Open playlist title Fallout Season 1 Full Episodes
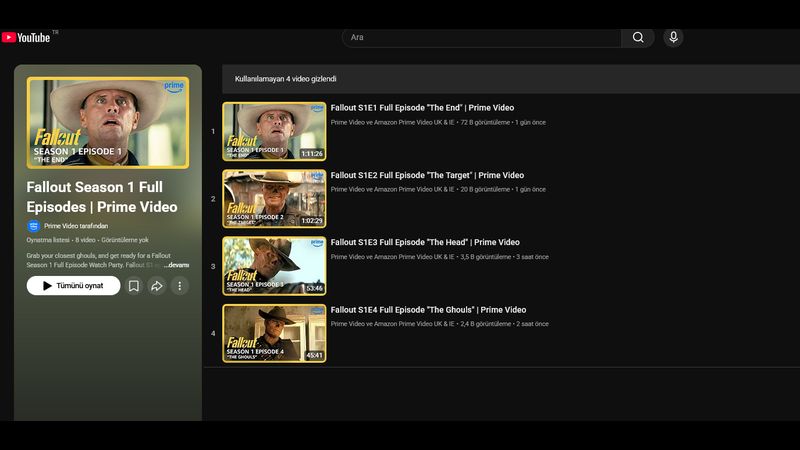This screenshot has width=800, height=450. click(x=102, y=197)
